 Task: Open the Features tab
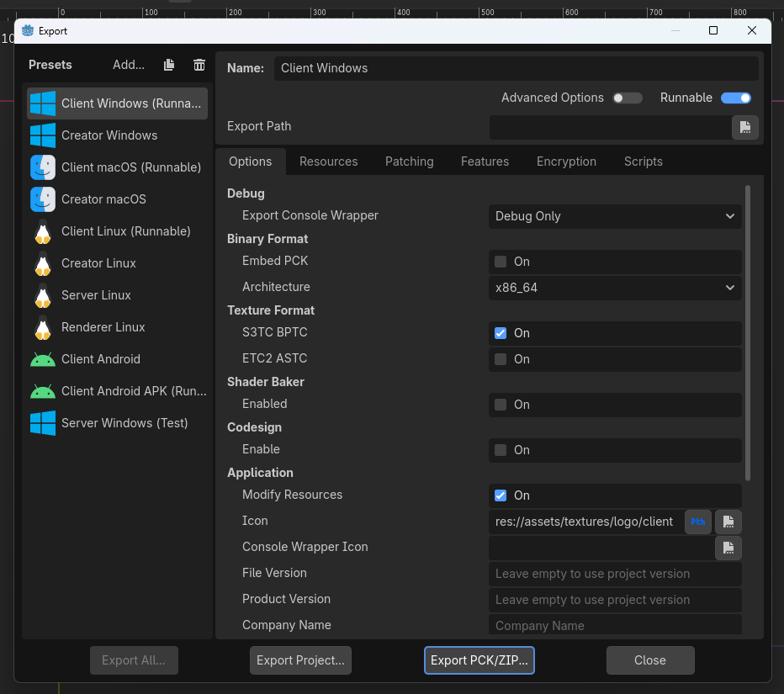coord(485,162)
